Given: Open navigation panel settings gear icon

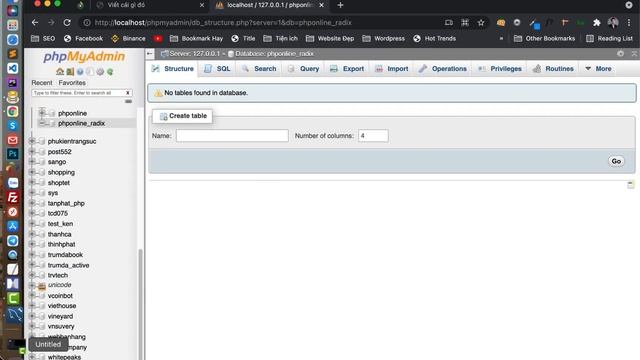Looking at the screenshot, I should coord(100,71).
